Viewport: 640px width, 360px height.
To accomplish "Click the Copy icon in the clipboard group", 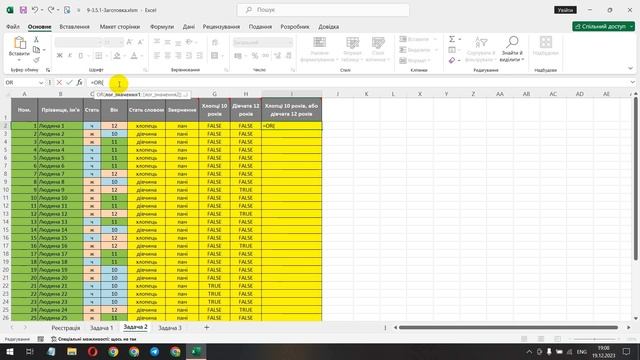I will pyautogui.click(x=36, y=50).
